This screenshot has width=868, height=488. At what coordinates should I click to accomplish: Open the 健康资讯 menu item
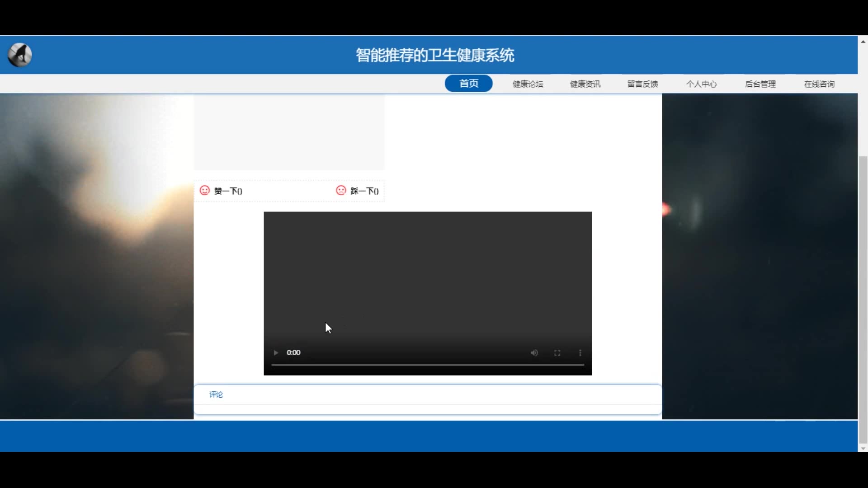(x=585, y=84)
